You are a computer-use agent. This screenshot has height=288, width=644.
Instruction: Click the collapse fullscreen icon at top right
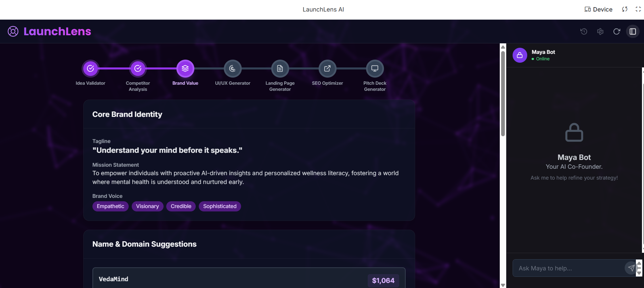(x=638, y=9)
